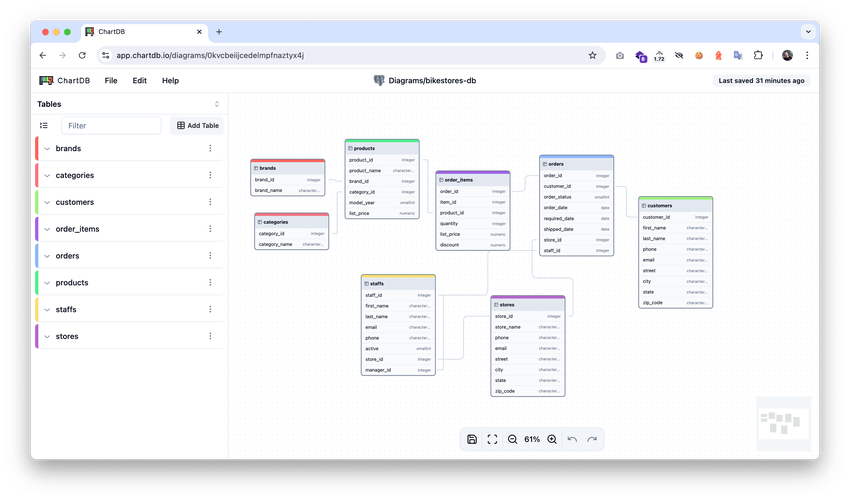Click the order_status field in orders table
The image size is (850, 500).
tap(576, 197)
